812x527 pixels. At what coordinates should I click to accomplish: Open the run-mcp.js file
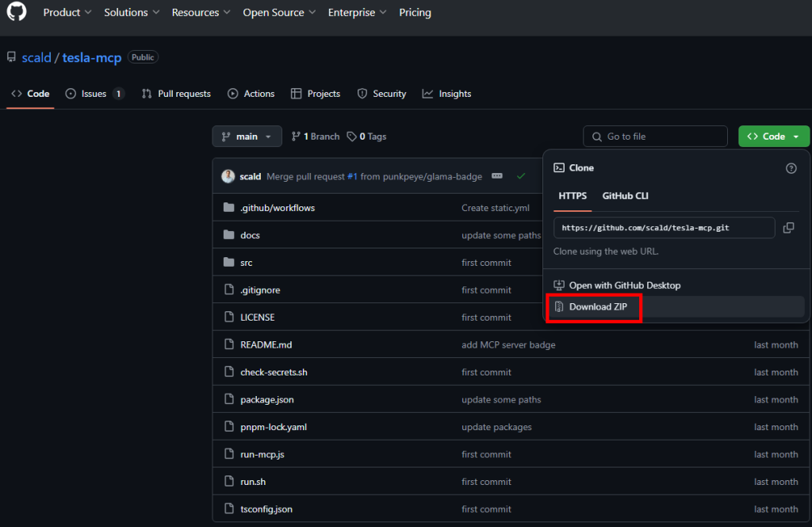point(262,455)
